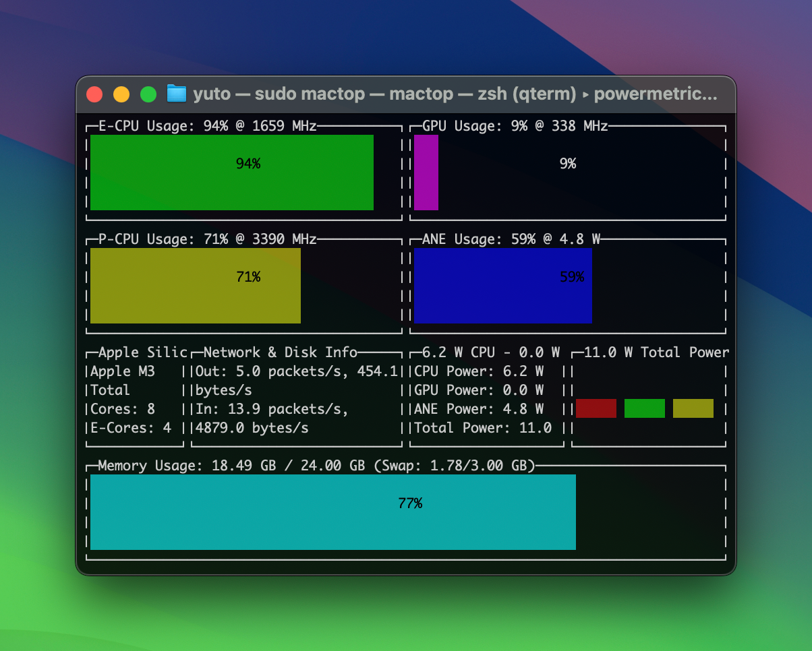This screenshot has height=651, width=812.
Task: Click the olive Total Power swatch
Action: pyautogui.click(x=693, y=408)
